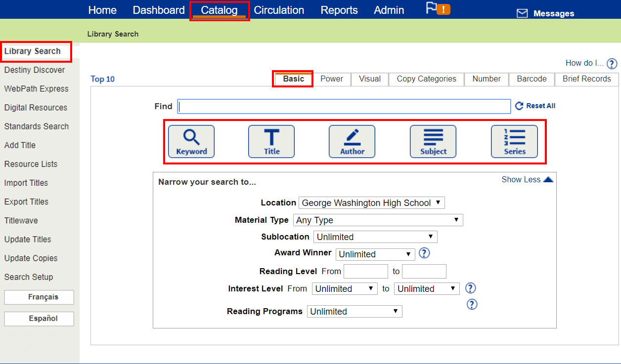Search by Author button
The height and width of the screenshot is (364, 621).
tap(352, 141)
